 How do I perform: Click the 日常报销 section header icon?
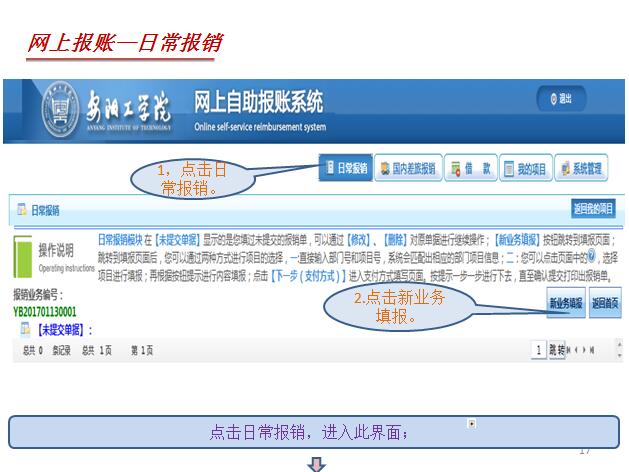click(x=21, y=210)
